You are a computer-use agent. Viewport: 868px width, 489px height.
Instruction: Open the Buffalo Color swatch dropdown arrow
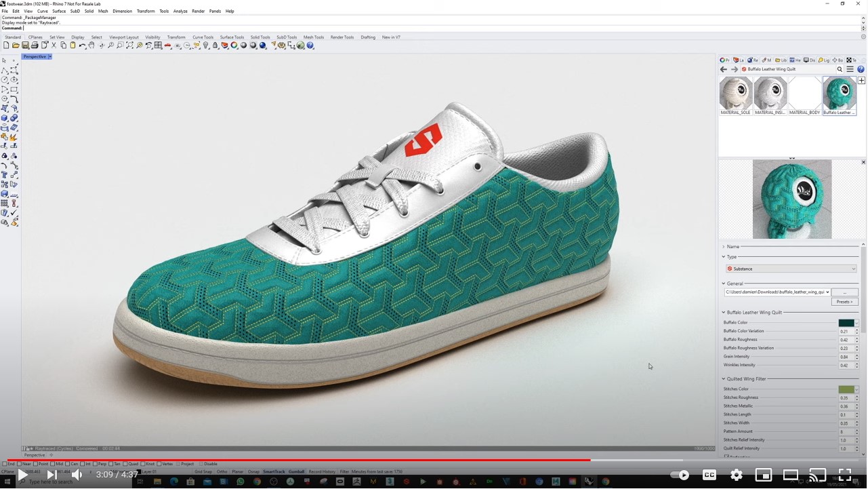coord(857,323)
